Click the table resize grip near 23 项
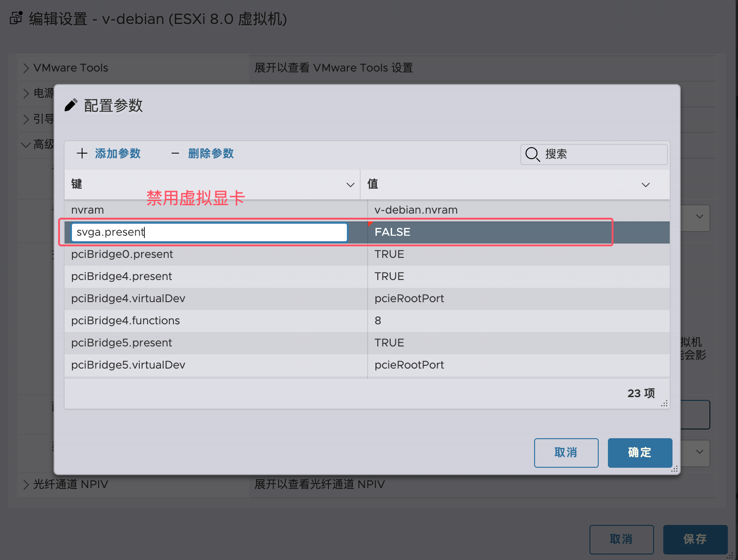 pos(664,403)
